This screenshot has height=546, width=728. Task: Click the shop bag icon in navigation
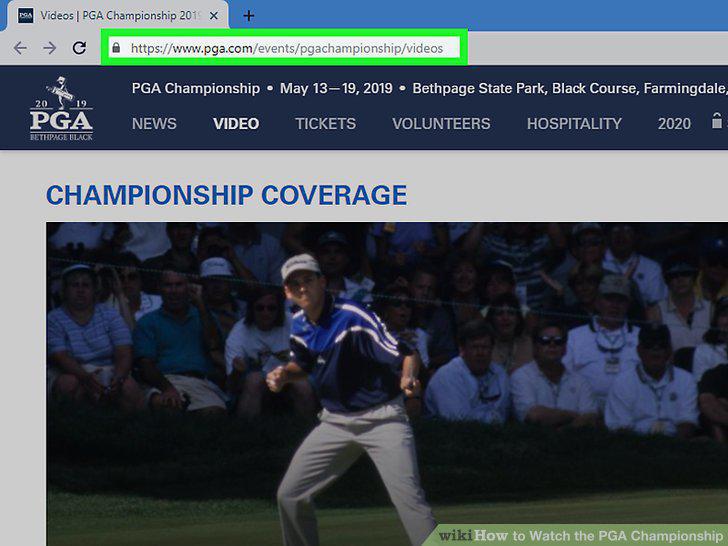click(x=717, y=120)
